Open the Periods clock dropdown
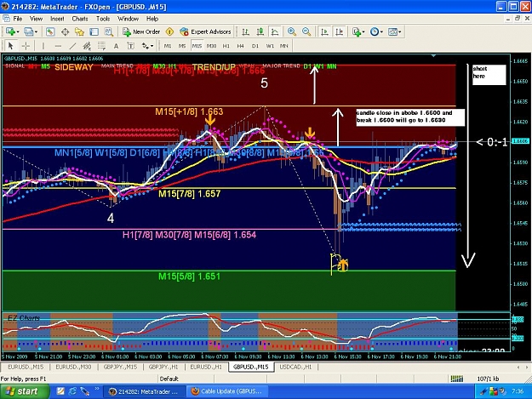 376,31
